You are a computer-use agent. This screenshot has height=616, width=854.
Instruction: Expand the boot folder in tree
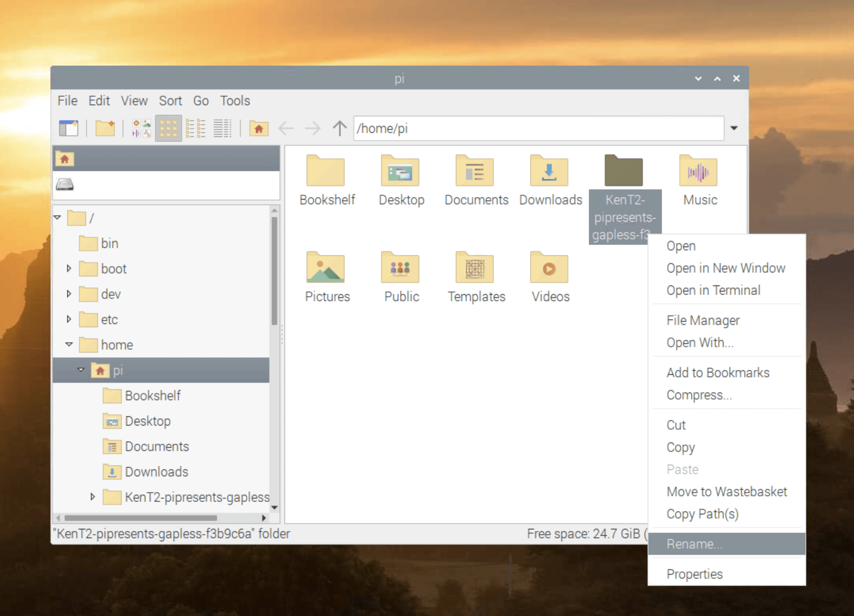click(x=69, y=269)
